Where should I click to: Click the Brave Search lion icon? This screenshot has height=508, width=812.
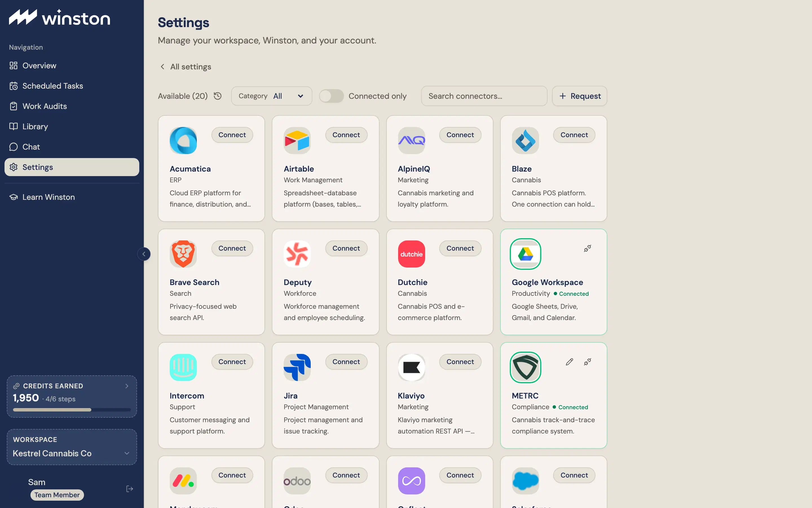click(183, 254)
